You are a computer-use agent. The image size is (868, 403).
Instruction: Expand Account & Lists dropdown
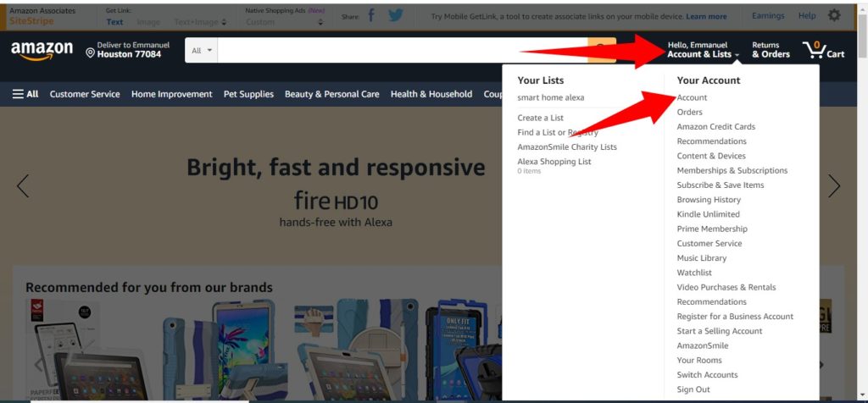[x=703, y=50]
